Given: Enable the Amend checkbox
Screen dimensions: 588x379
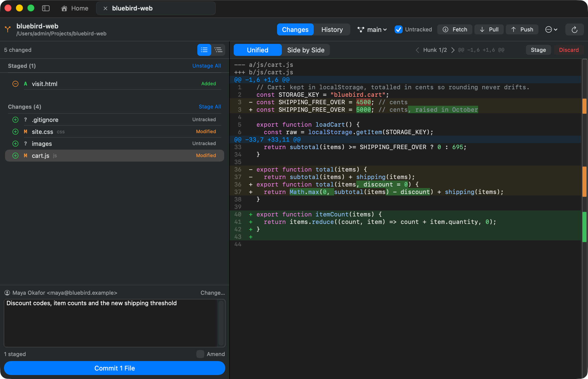Looking at the screenshot, I should [x=200, y=354].
